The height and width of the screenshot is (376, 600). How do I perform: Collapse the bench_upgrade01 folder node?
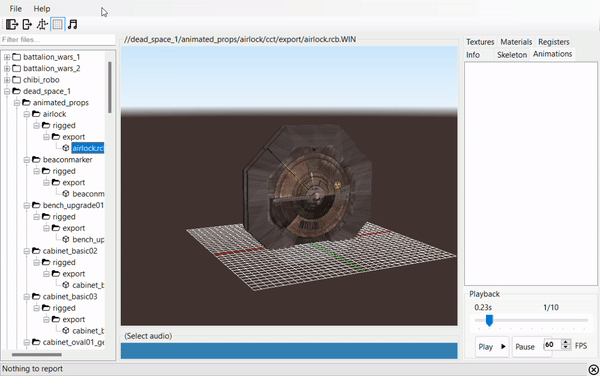[26, 205]
